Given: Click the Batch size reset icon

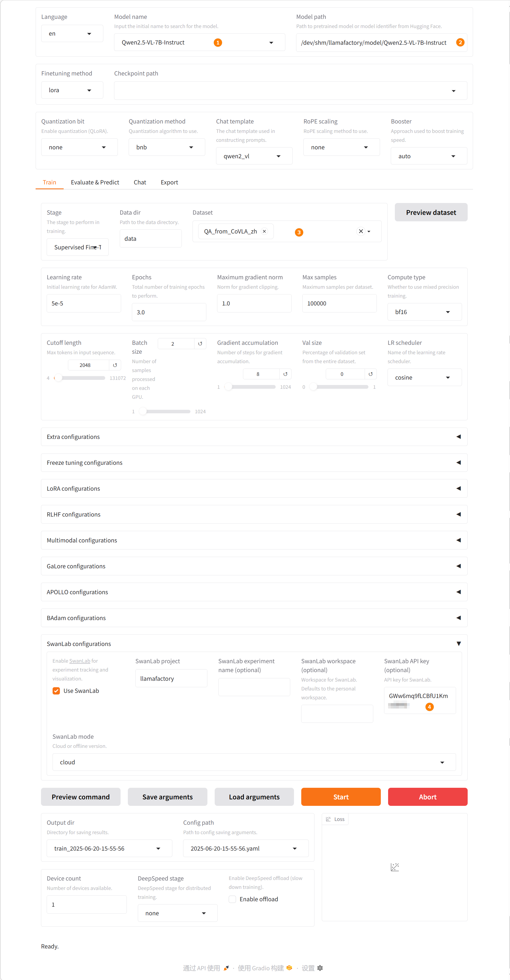Looking at the screenshot, I should pyautogui.click(x=200, y=343).
